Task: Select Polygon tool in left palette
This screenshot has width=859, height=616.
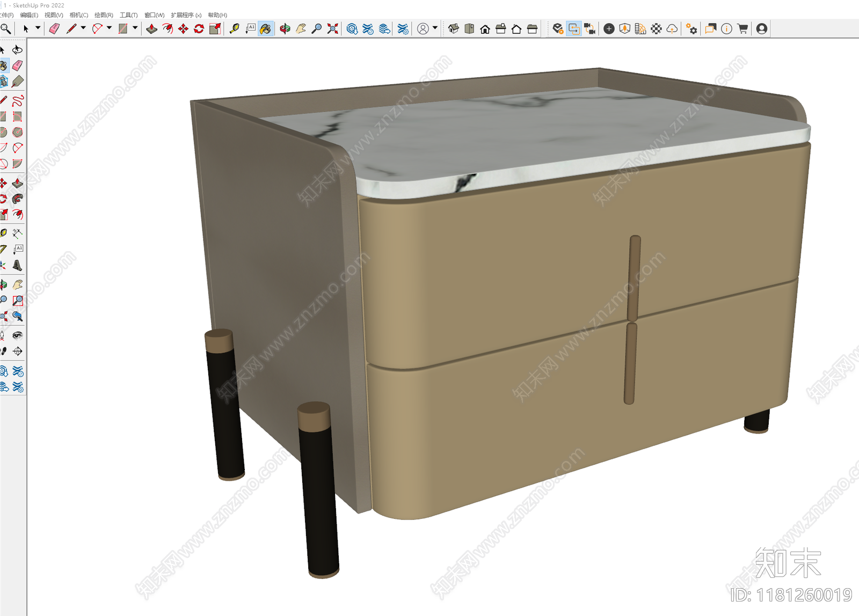Action: 18,132
